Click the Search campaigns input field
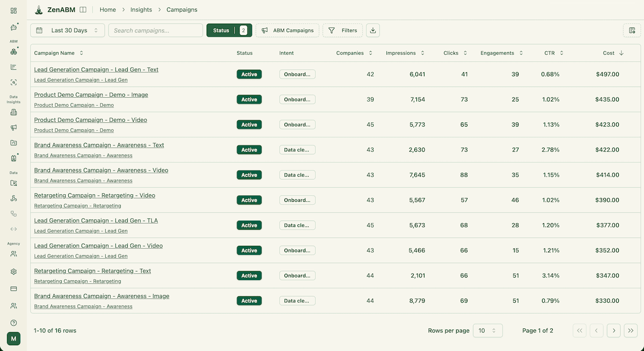This screenshot has width=644, height=351. tap(155, 31)
